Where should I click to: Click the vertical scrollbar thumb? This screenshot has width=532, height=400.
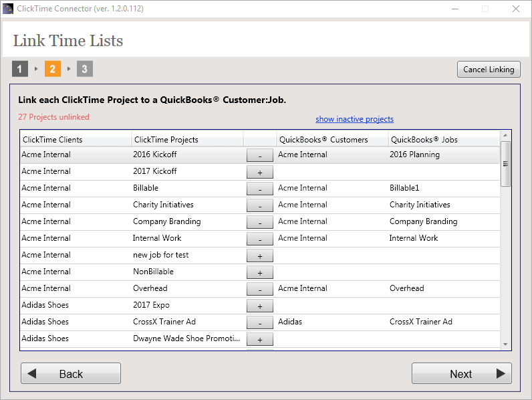pos(505,164)
